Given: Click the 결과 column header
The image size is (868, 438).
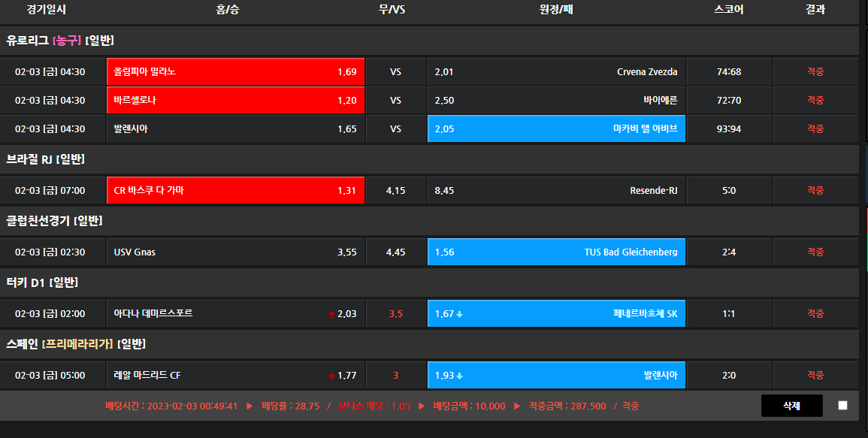Looking at the screenshot, I should [x=815, y=10].
